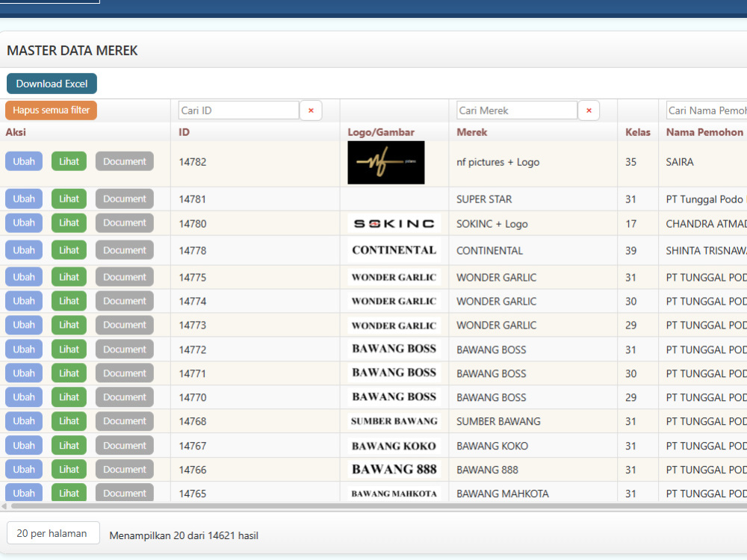View record 14775 with Lihat

pos(69,277)
